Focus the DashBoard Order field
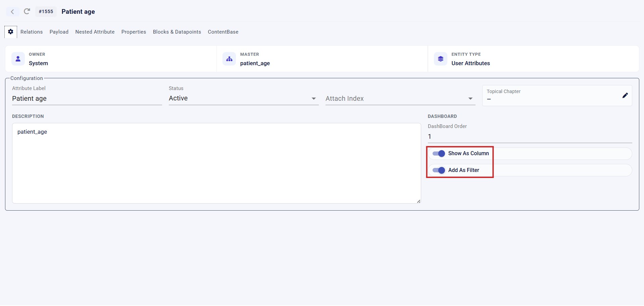The image size is (644, 306). point(530,137)
